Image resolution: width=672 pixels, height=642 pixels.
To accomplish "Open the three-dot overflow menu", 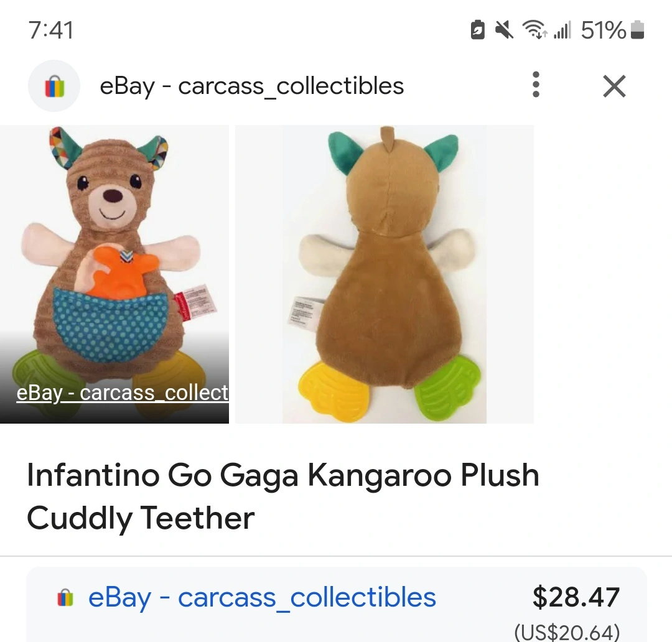I will (536, 85).
